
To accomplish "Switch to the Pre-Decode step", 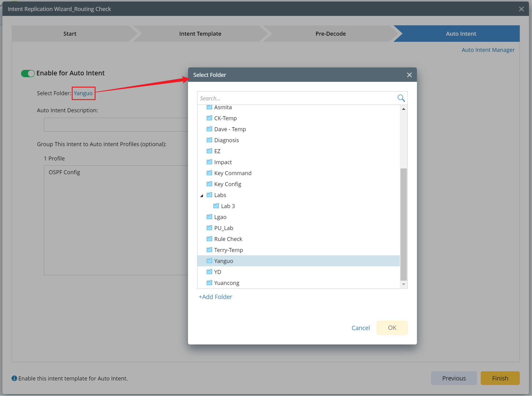I will point(330,34).
